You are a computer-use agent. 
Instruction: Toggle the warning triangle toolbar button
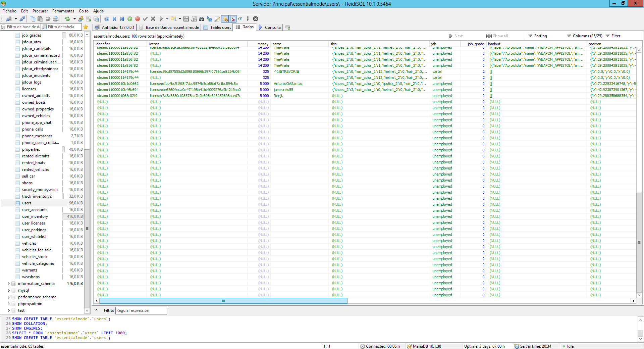point(225,19)
